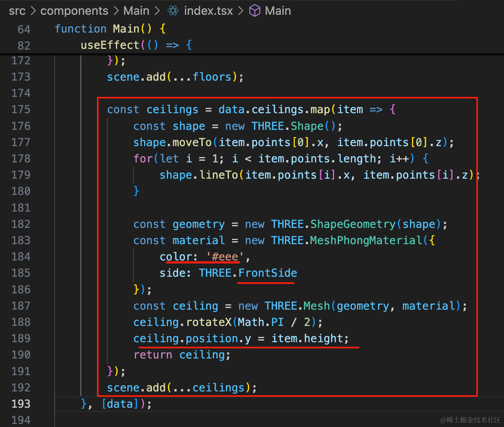Click 'item.points.length' on line 178

click(x=317, y=159)
